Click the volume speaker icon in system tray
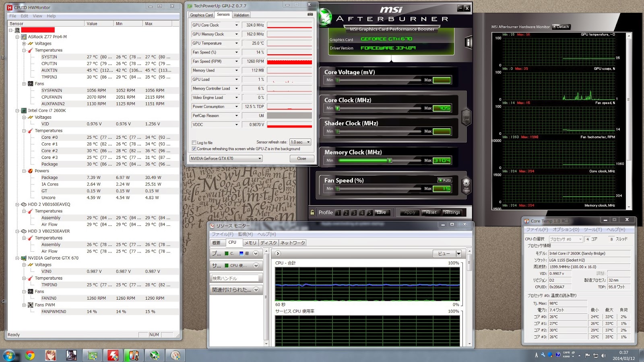The image size is (644, 362). 603,356
